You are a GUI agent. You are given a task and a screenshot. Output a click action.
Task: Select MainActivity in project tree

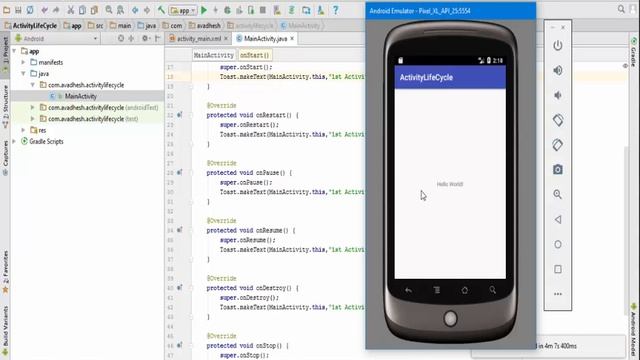[x=80, y=96]
